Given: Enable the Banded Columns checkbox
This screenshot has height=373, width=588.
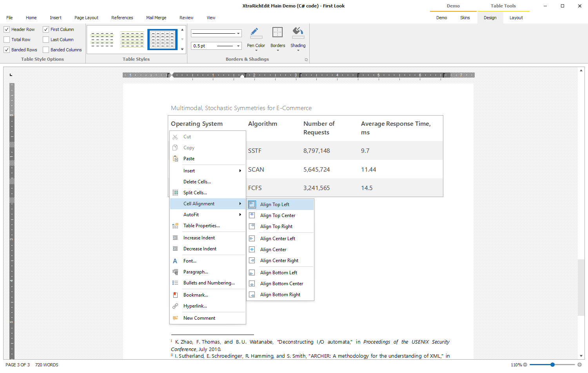Looking at the screenshot, I should pyautogui.click(x=46, y=50).
